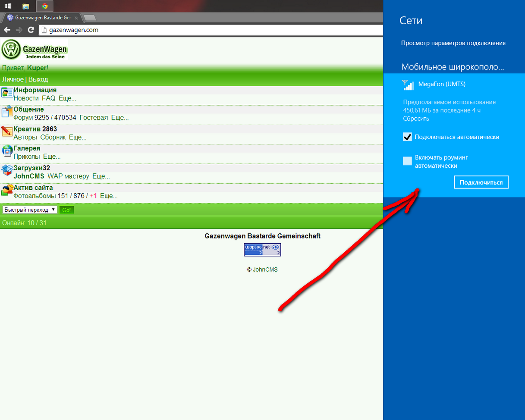This screenshot has height=420, width=525.
Task: Open a new browser tab
Action: coord(90,18)
